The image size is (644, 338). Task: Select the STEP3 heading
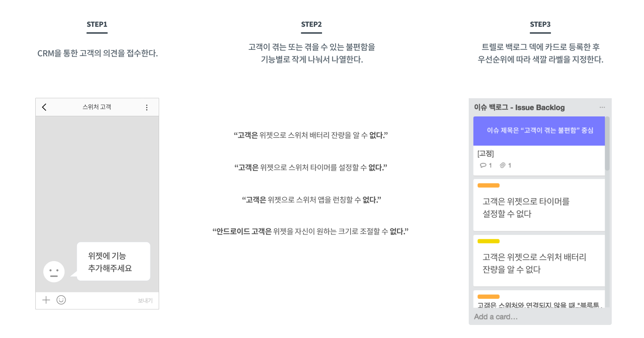click(540, 24)
